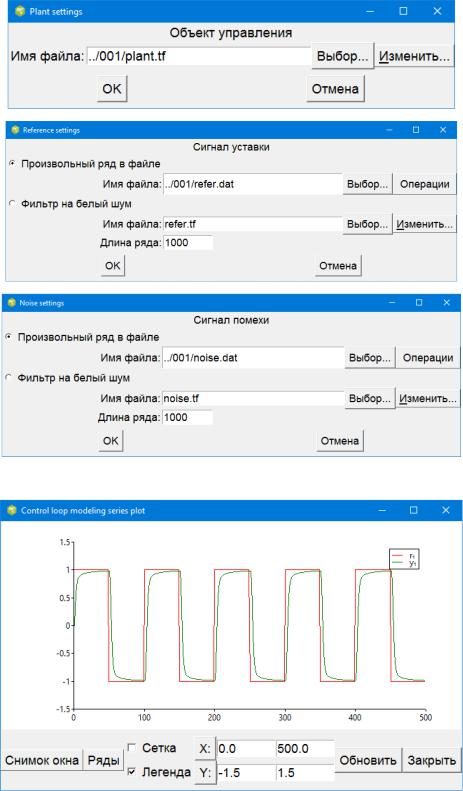The height and width of the screenshot is (791, 463).
Task: Open Операции next to refer.dat
Action: point(424,184)
